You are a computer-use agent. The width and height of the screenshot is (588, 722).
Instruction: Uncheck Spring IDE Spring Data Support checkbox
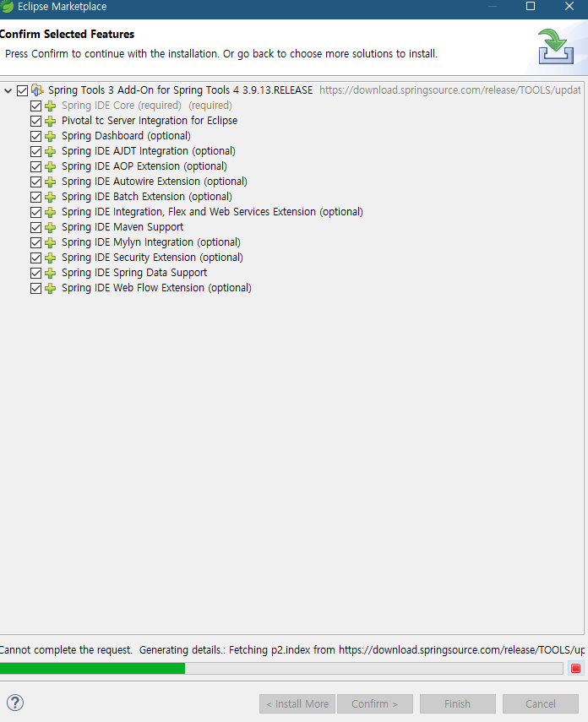tap(35, 273)
